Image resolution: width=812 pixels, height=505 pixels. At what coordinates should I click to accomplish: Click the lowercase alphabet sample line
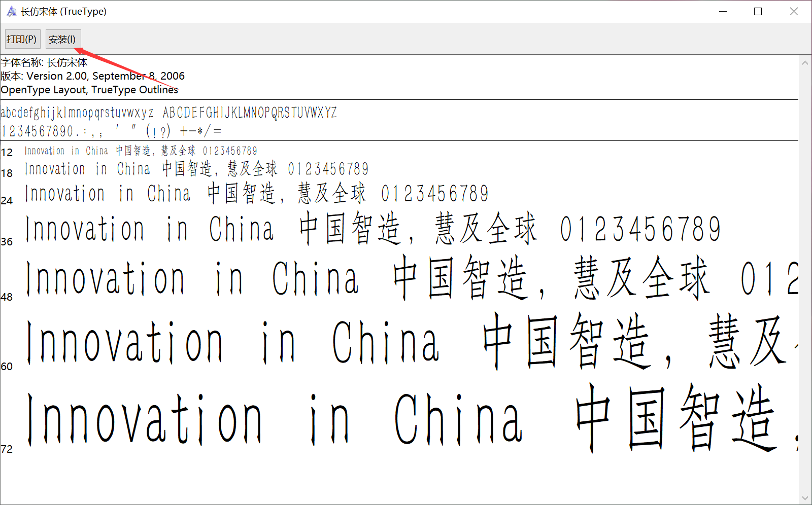pyautogui.click(x=169, y=113)
